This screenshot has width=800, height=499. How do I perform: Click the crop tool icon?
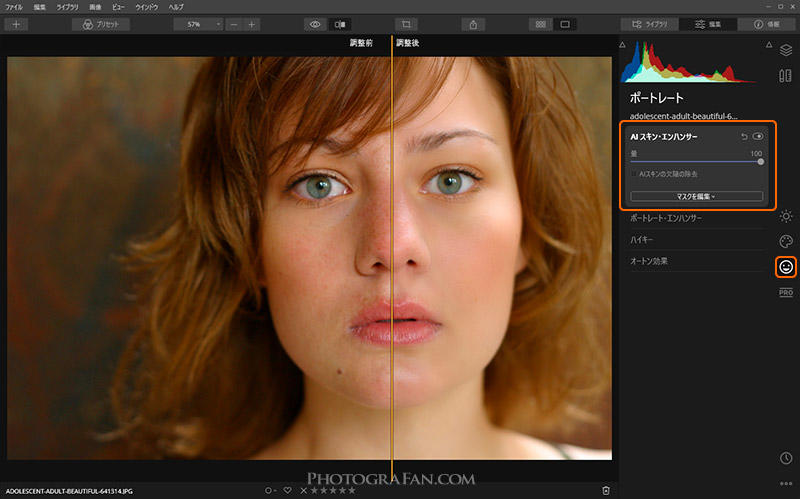click(407, 23)
